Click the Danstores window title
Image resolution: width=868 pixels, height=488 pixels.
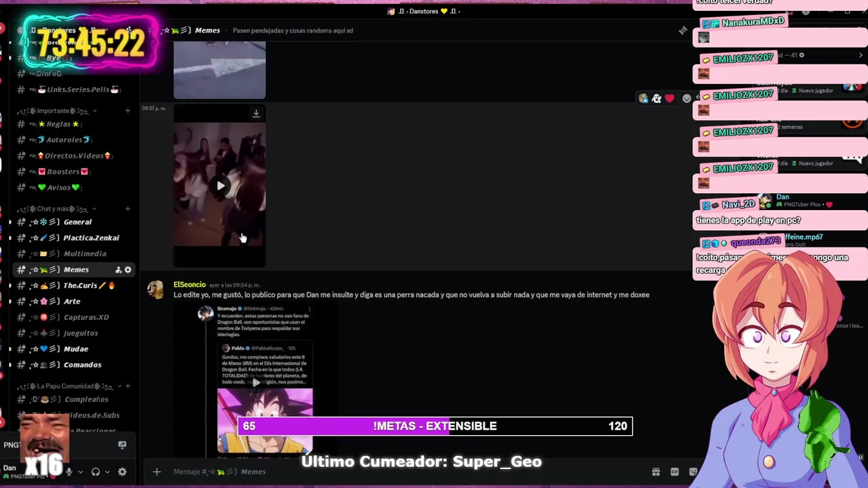click(x=424, y=11)
